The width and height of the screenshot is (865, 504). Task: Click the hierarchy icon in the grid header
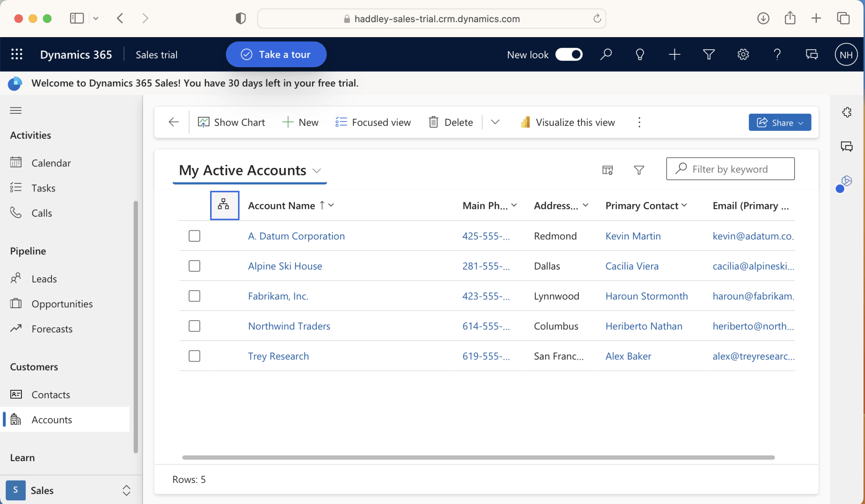pyautogui.click(x=224, y=205)
